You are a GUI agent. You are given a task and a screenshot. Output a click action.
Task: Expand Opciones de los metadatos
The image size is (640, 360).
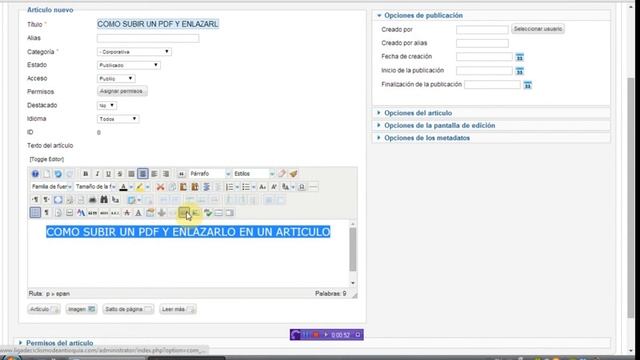point(427,138)
